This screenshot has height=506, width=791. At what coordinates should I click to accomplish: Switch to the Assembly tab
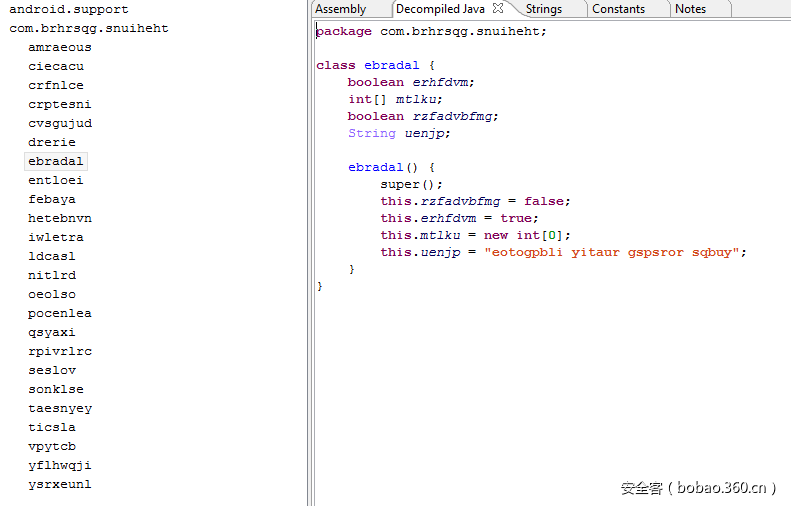click(x=340, y=9)
